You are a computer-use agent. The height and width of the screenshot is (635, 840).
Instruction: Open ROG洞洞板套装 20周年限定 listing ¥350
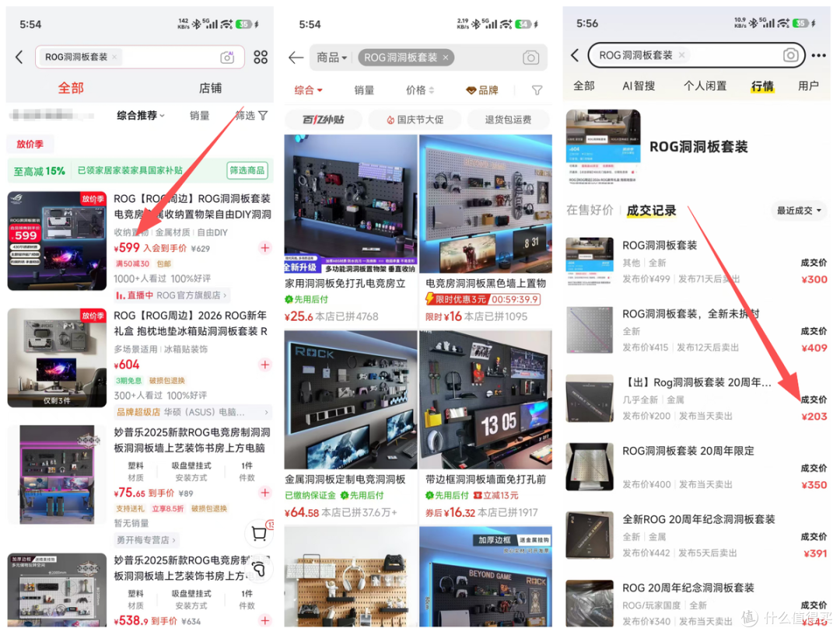click(x=697, y=467)
